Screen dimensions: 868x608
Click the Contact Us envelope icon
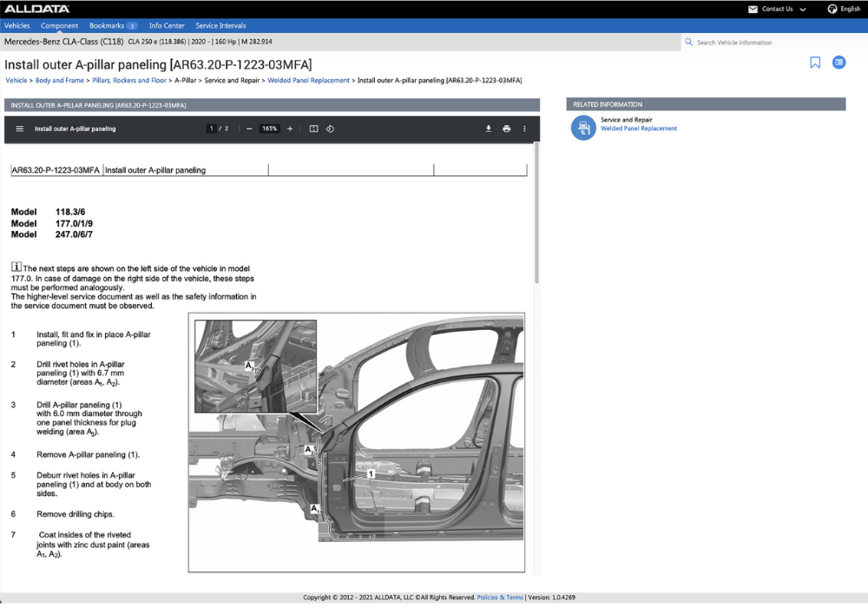point(753,9)
